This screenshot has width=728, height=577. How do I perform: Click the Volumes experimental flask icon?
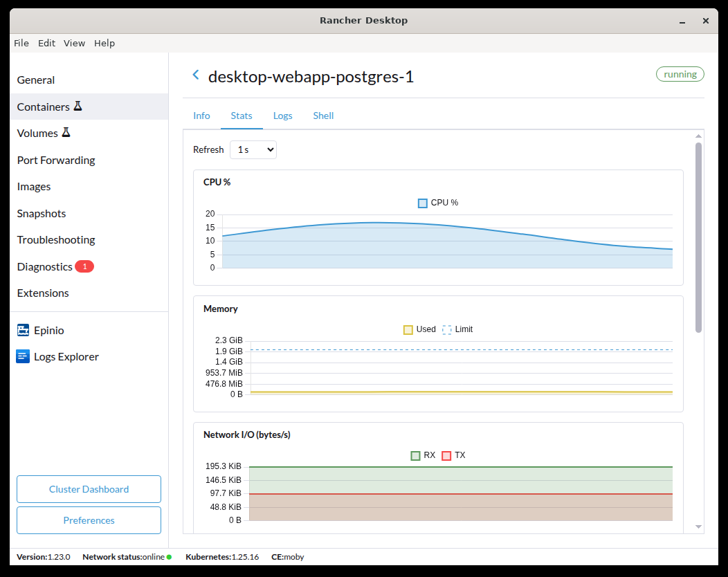pyautogui.click(x=66, y=133)
